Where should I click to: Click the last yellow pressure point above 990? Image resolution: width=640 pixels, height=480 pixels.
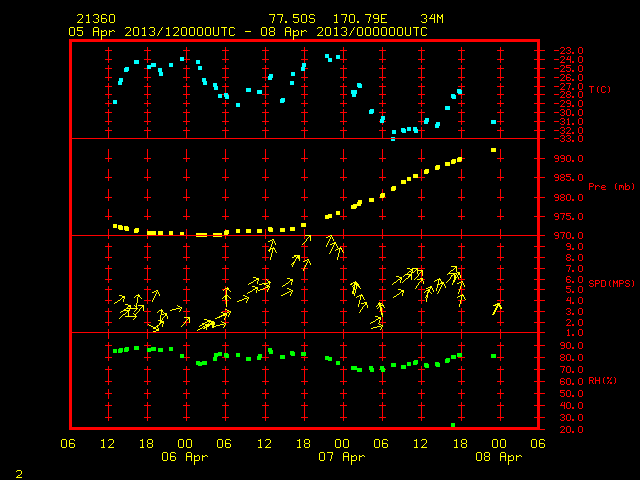click(x=493, y=150)
